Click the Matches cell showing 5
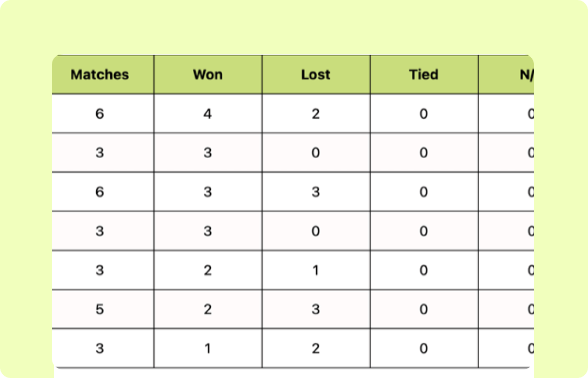 [100, 309]
